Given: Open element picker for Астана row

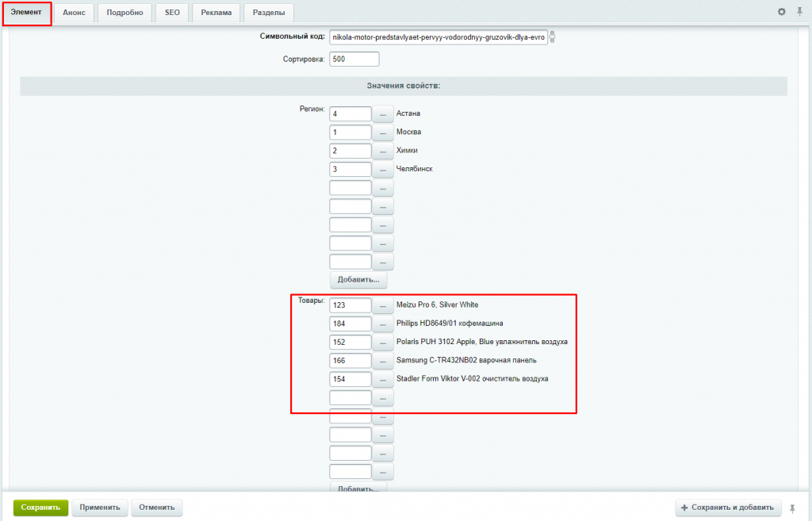Looking at the screenshot, I should coord(383,113).
